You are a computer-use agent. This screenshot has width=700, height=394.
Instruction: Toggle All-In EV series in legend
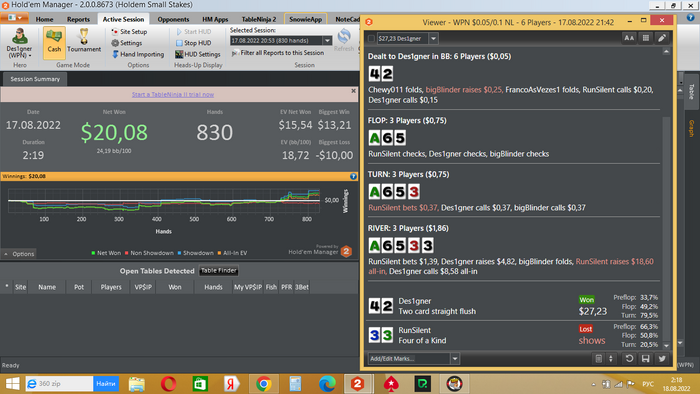(x=232, y=253)
